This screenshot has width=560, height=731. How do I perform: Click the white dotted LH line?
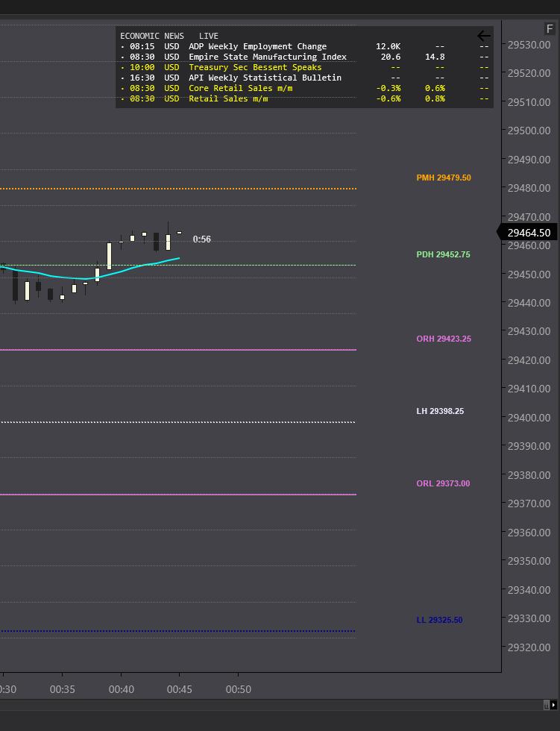178,422
